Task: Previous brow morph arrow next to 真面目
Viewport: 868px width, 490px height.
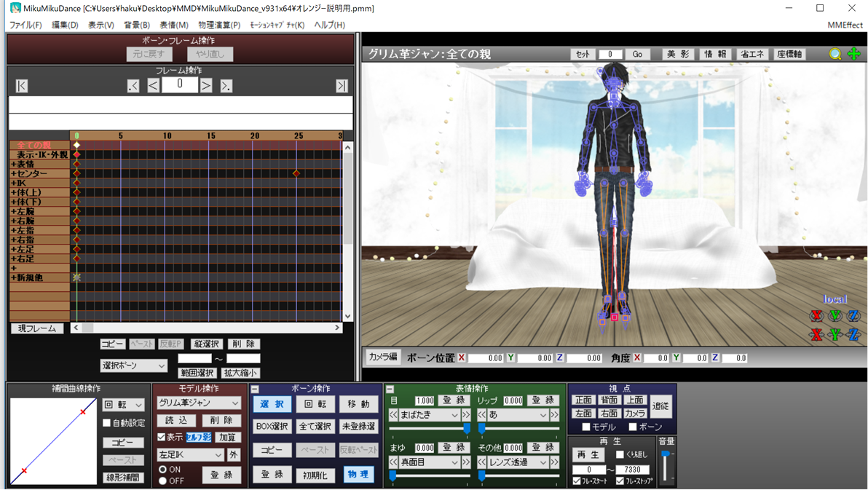Action: coord(393,462)
